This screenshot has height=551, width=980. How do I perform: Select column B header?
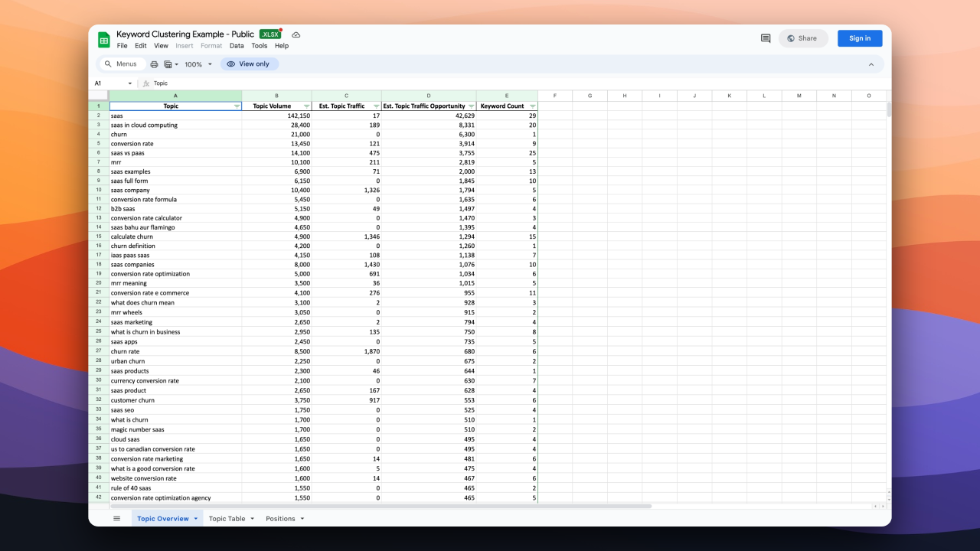(x=276, y=96)
